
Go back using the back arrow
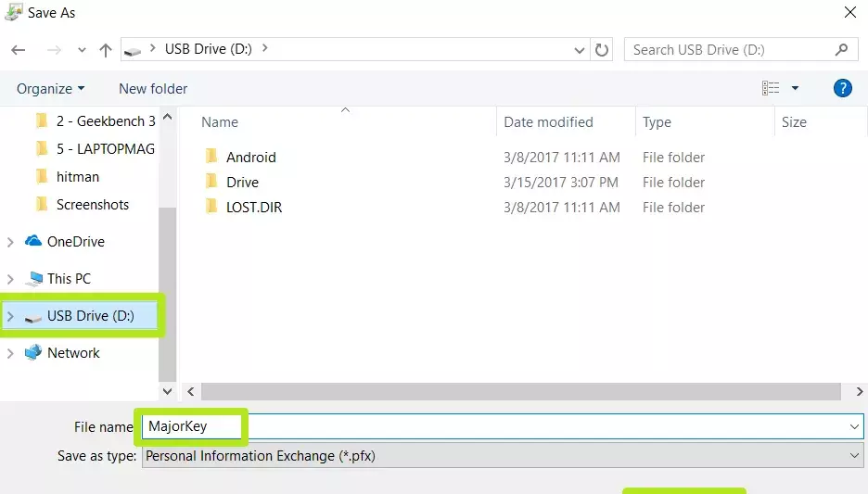coord(19,50)
